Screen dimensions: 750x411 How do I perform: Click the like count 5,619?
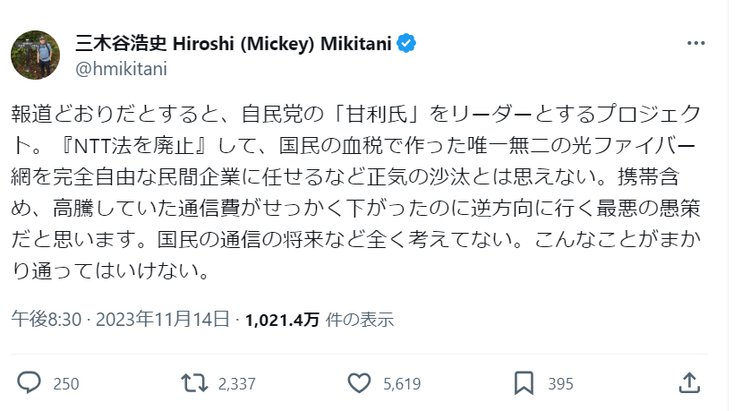(x=400, y=383)
